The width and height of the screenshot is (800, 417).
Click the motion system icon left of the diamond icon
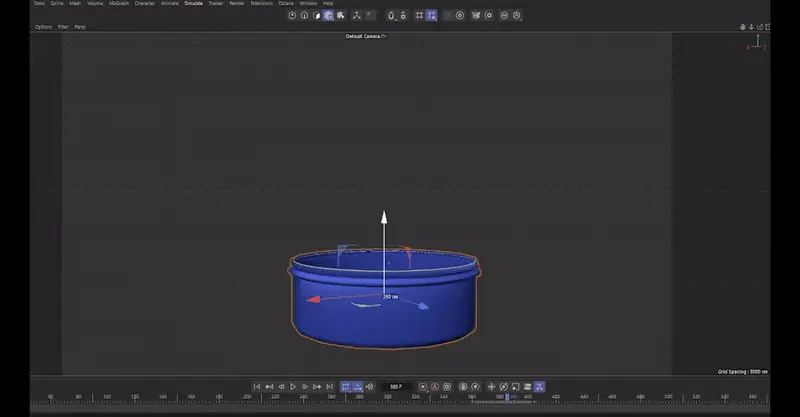click(463, 387)
